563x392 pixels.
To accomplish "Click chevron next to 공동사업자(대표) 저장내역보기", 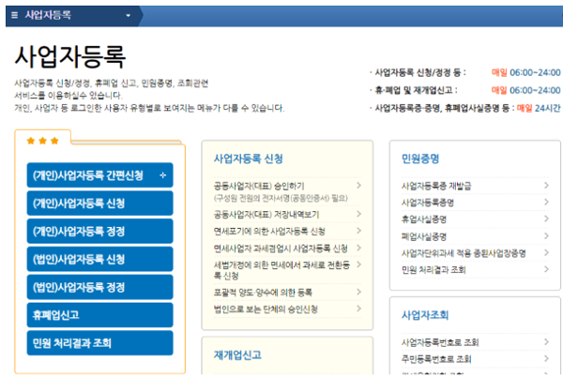I will (x=358, y=214).
